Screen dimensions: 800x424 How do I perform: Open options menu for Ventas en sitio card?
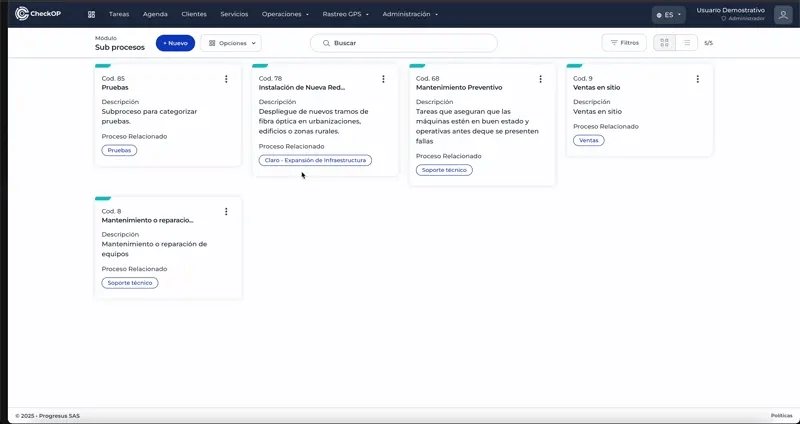[x=697, y=79]
